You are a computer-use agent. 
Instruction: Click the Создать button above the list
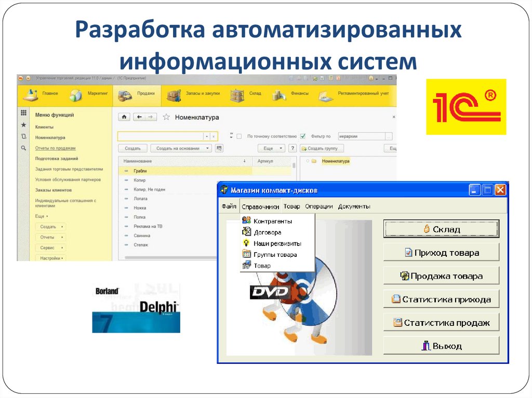coord(132,148)
